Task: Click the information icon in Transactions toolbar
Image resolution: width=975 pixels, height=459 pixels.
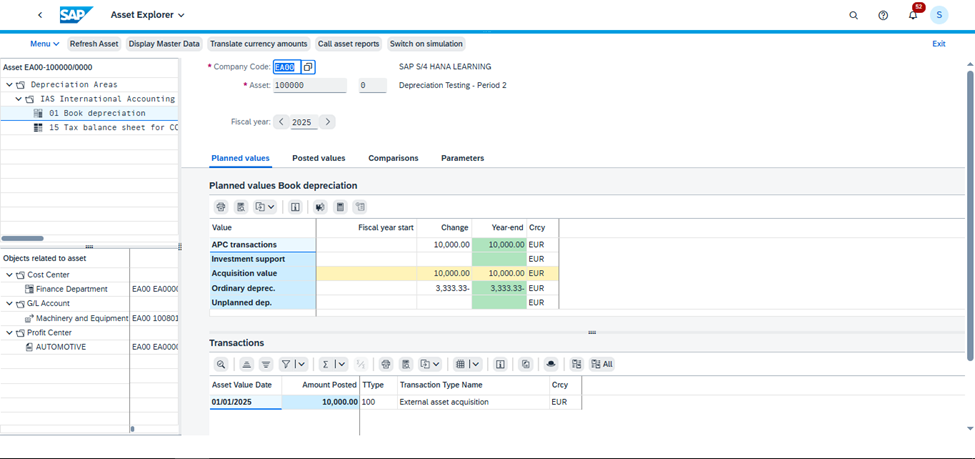Action: coord(499,364)
